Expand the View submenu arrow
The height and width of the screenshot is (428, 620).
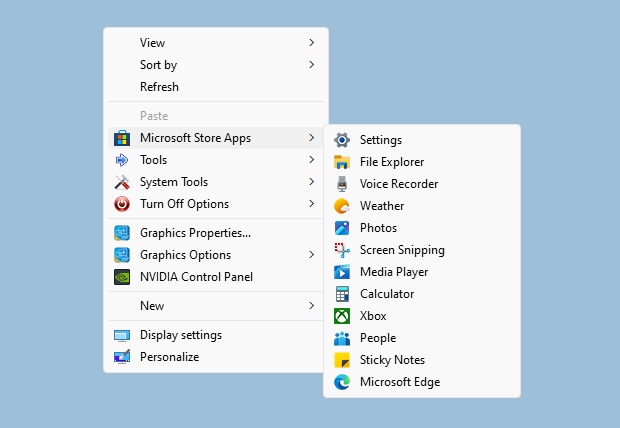tap(312, 43)
